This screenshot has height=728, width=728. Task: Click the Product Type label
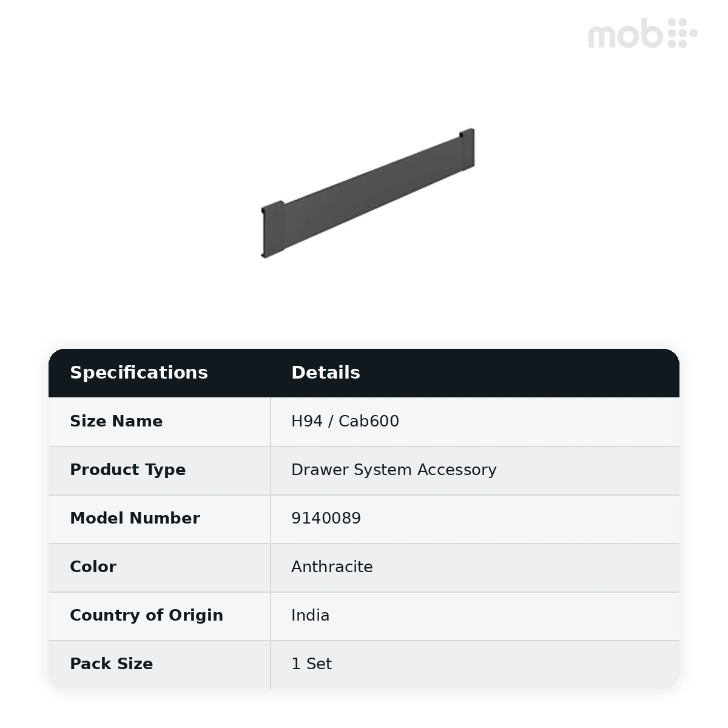128,470
